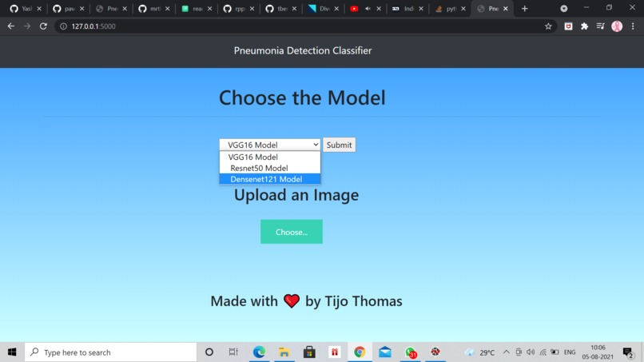Open the weather widget showing 29°C
Viewport: 644px width, 362px height.
click(x=479, y=352)
